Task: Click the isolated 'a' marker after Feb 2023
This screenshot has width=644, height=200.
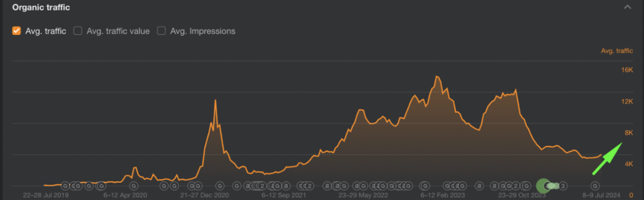Action: point(479,186)
